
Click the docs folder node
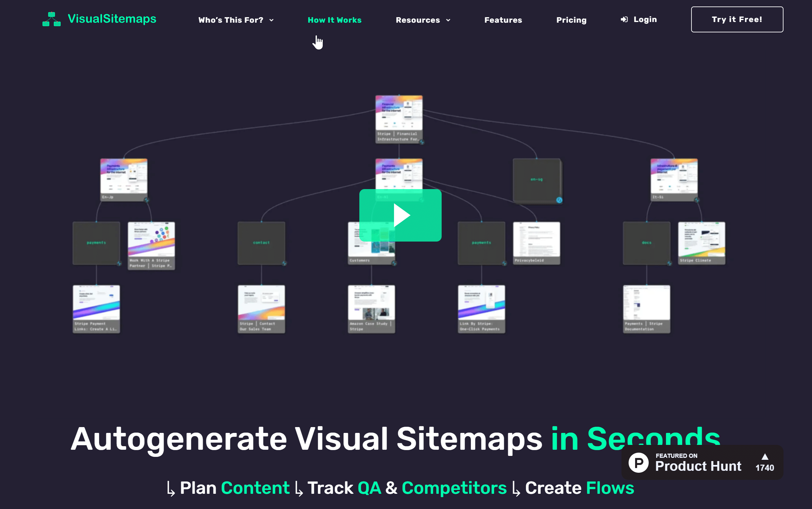point(647,243)
